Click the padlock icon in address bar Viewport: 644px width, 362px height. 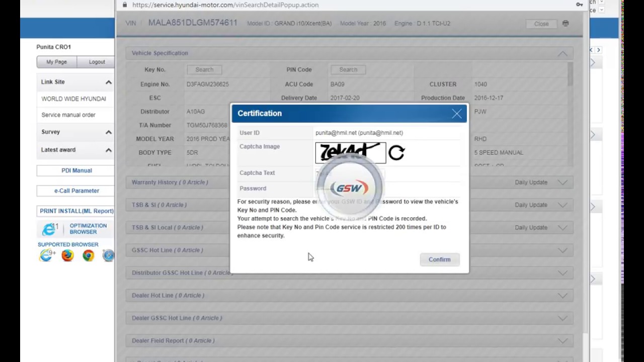tap(125, 5)
